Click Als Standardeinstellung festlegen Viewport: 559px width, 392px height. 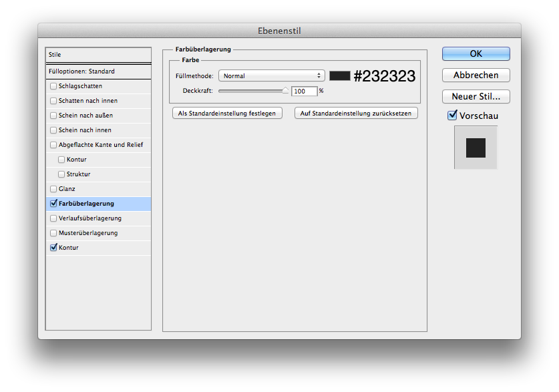click(227, 114)
